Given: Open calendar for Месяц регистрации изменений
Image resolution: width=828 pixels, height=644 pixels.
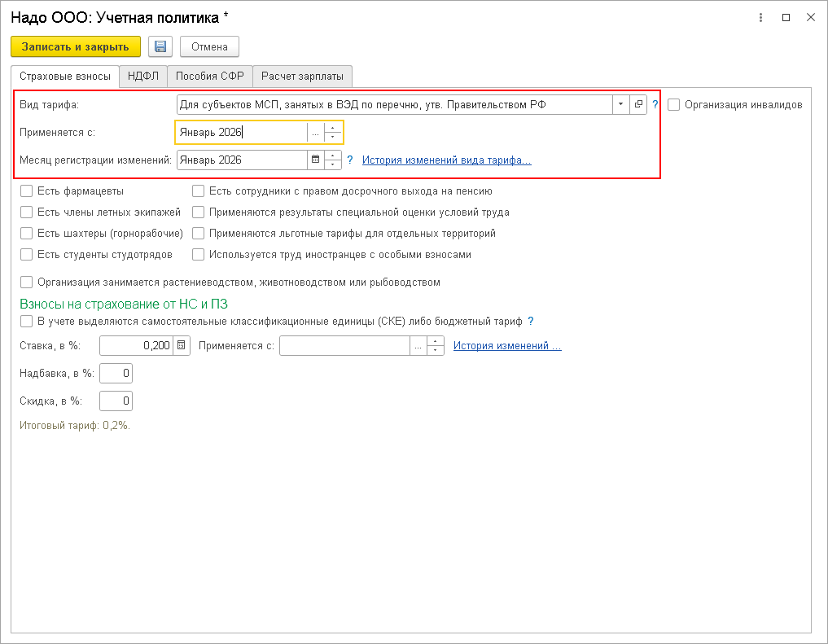Looking at the screenshot, I should (x=315, y=160).
